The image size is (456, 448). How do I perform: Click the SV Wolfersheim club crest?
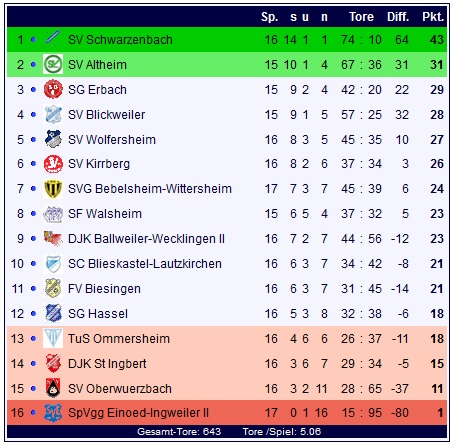(x=53, y=139)
